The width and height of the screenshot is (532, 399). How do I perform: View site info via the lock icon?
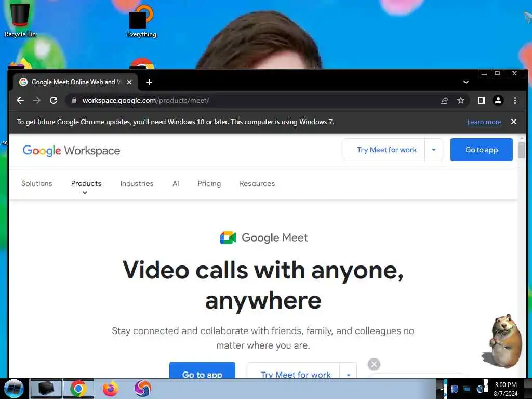click(x=74, y=100)
